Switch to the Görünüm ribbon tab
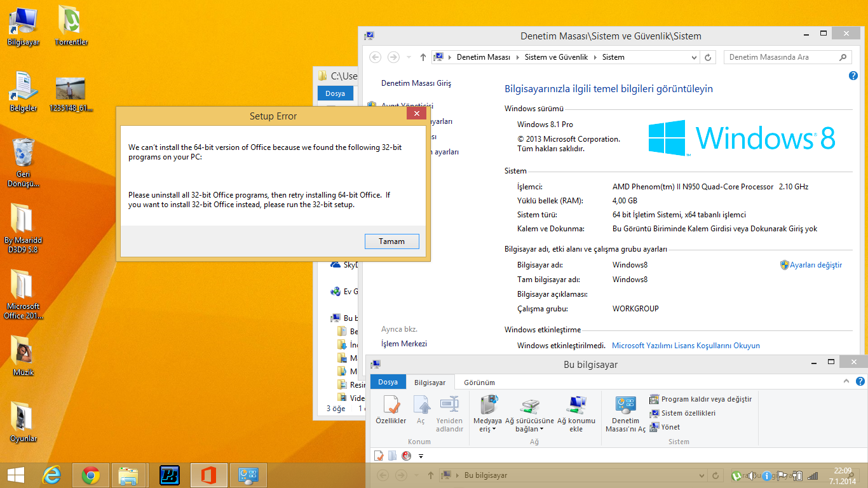Viewport: 868px width, 488px height. (479, 383)
